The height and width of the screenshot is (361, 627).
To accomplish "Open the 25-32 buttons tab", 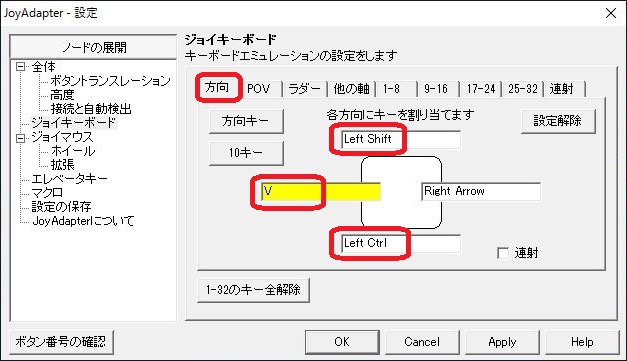I will coord(523,89).
